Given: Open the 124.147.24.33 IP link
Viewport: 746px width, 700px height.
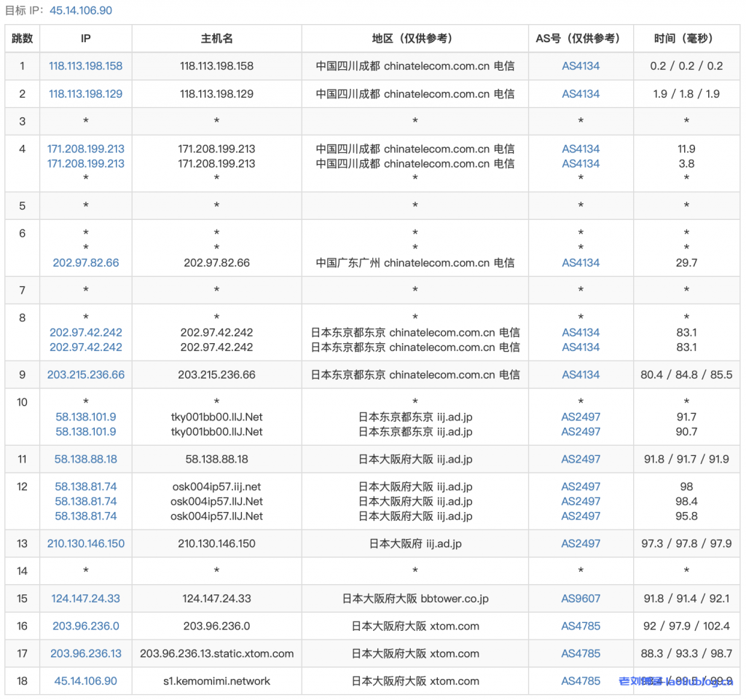Looking at the screenshot, I should pos(86,598).
